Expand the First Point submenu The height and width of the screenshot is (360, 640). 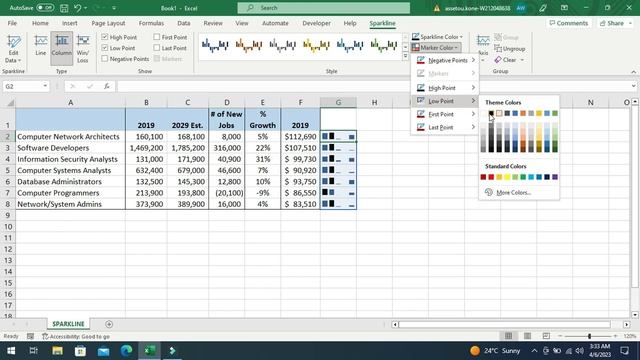(x=445, y=114)
